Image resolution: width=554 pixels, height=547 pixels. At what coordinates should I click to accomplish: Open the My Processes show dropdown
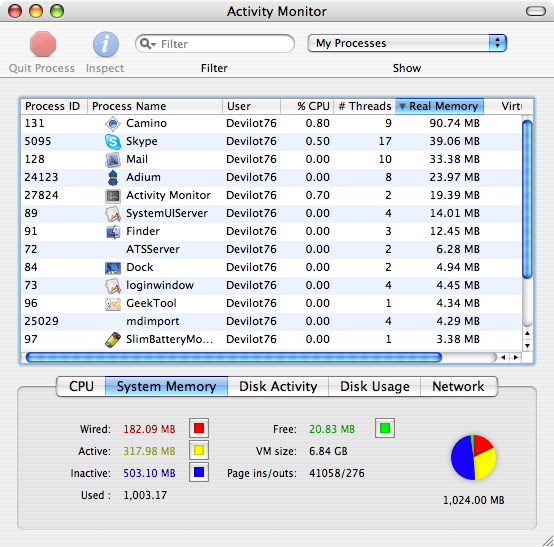(x=407, y=43)
